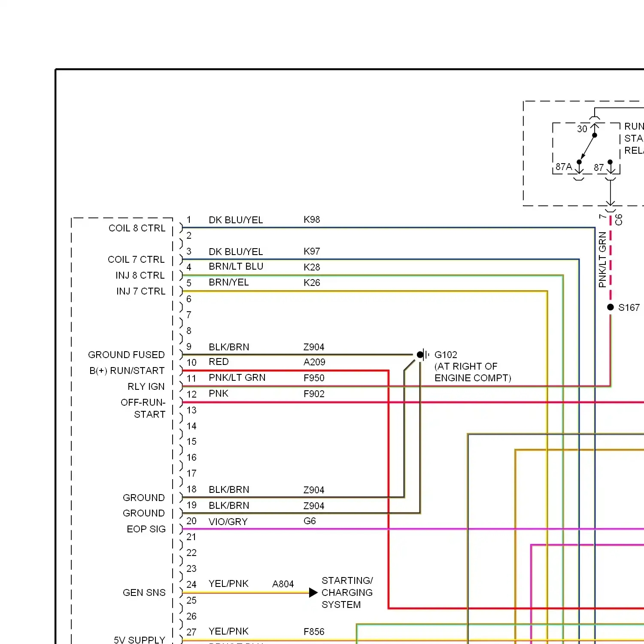The image size is (644, 644).
Task: Click relay terminal 87
Action: (599, 167)
